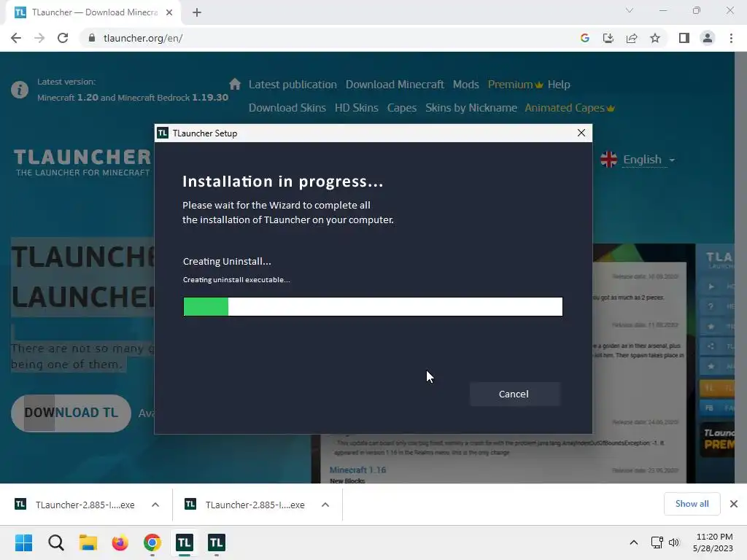Open Minecraft 1.16 article link
The width and height of the screenshot is (747, 560).
coord(357,470)
